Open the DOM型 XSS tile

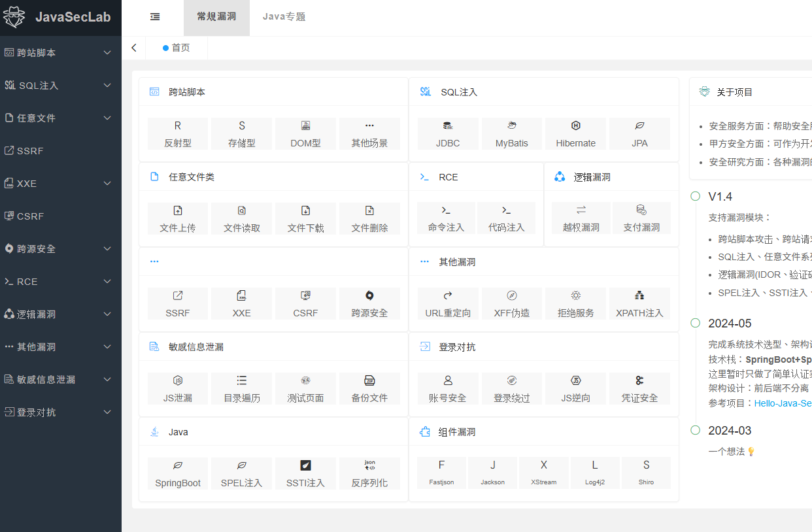point(305,134)
